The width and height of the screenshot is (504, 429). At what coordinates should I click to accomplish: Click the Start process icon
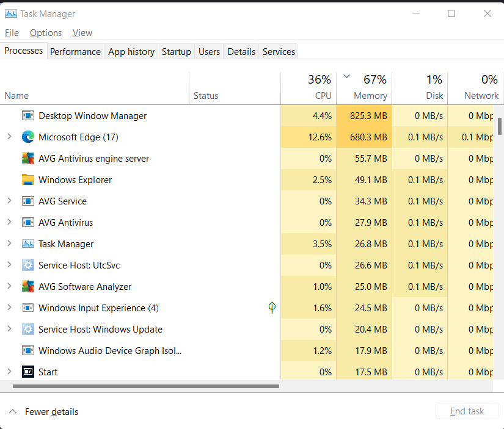[x=28, y=372]
